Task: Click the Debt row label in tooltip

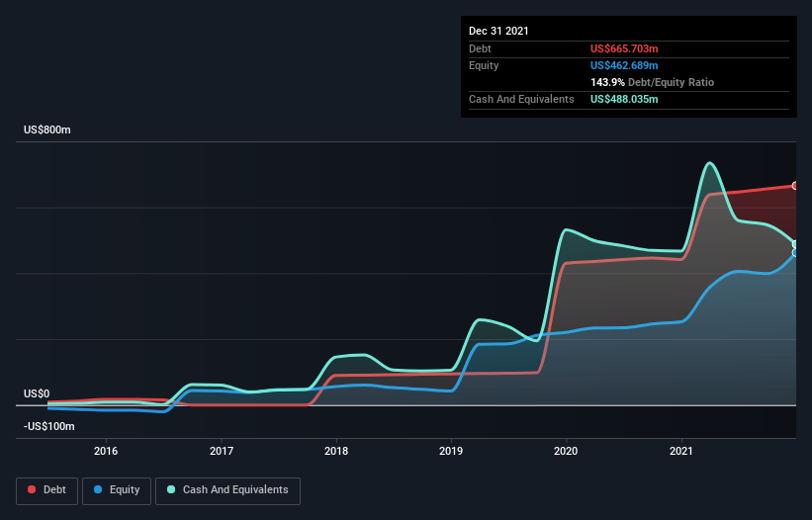Action: [480, 48]
